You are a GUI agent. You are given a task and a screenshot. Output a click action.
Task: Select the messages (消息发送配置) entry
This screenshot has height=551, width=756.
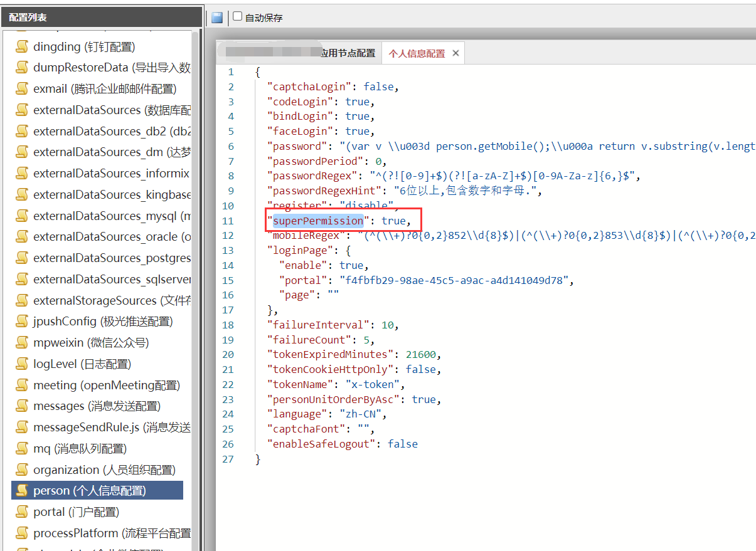(x=97, y=406)
